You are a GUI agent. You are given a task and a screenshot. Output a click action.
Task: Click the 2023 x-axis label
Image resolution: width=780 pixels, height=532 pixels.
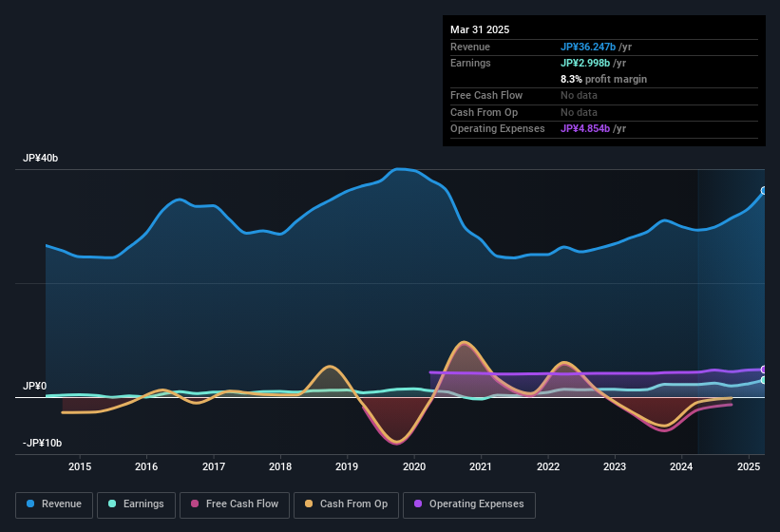615,466
